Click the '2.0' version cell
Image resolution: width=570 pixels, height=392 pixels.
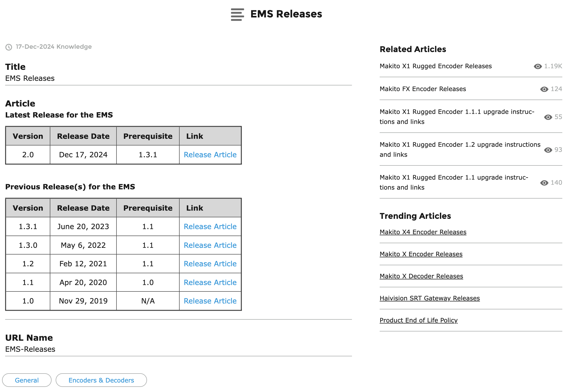[28, 155]
